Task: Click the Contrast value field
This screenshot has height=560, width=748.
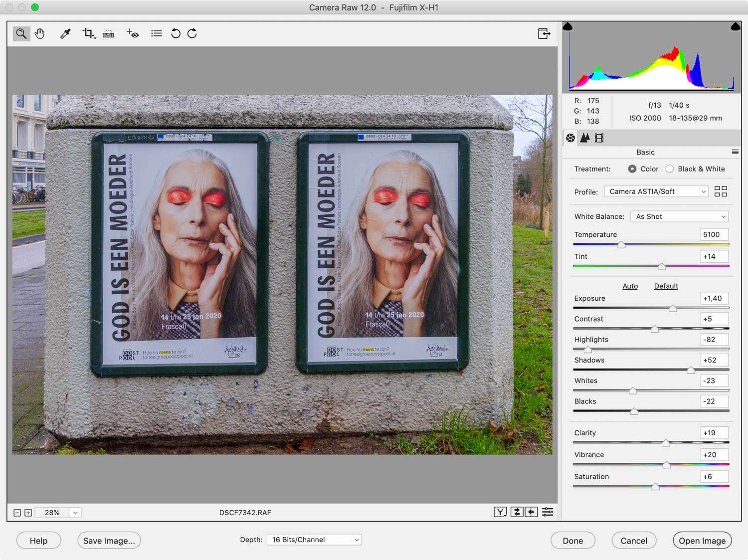Action: pyautogui.click(x=714, y=319)
